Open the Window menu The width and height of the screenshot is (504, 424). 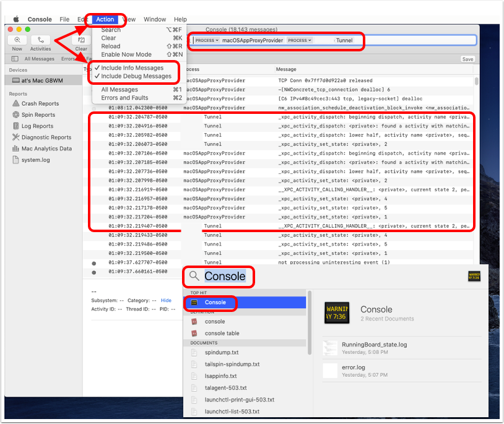[x=154, y=20]
